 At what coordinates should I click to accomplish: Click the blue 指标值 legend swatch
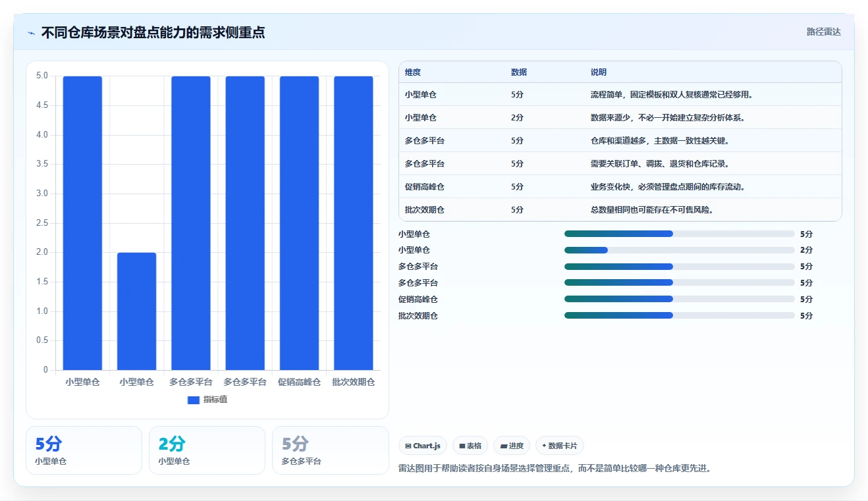193,400
